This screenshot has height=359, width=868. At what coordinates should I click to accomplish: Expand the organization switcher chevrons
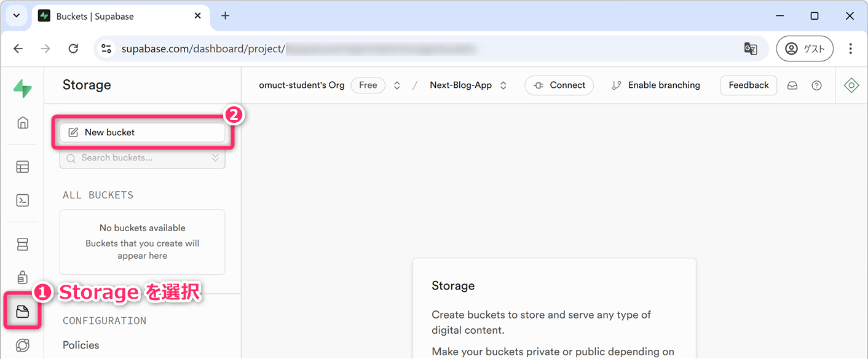(x=397, y=85)
